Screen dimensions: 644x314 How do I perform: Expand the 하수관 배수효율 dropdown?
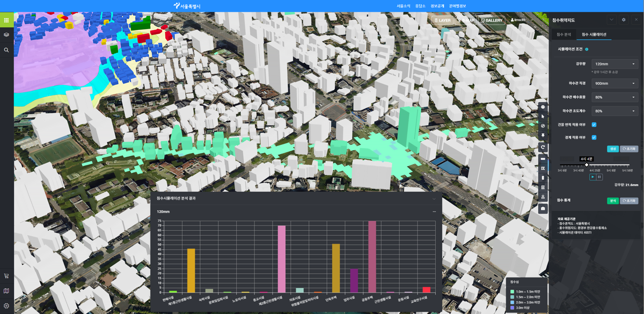pyautogui.click(x=614, y=97)
